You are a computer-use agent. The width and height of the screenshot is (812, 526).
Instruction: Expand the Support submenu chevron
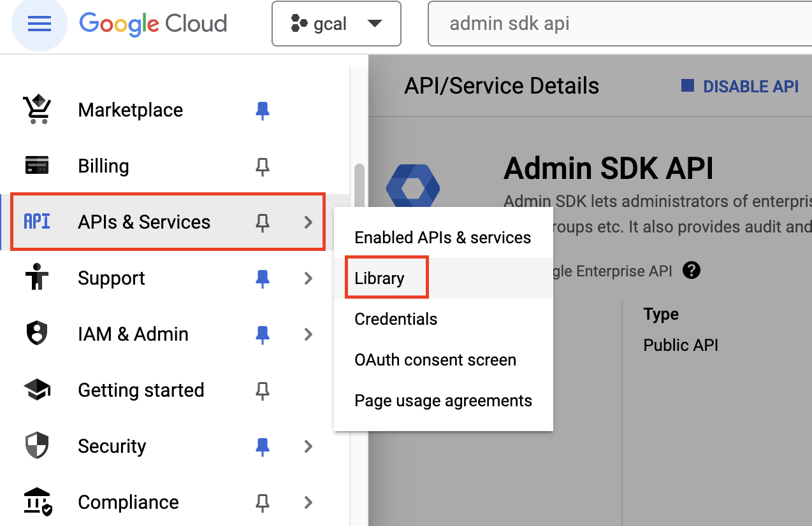click(308, 278)
